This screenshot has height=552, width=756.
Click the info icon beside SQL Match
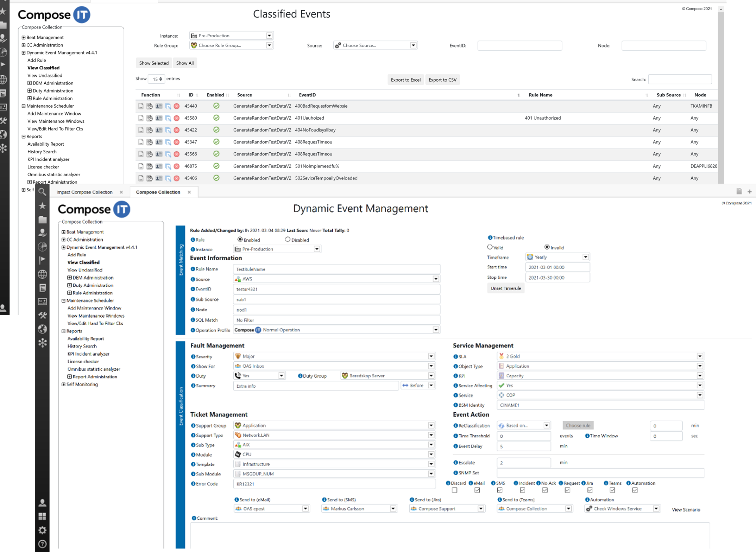tap(193, 320)
